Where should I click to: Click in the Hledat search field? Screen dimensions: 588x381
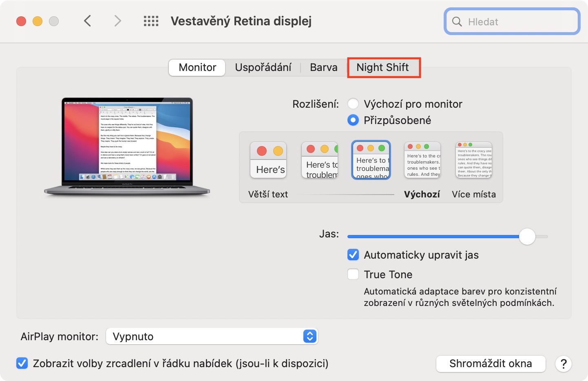click(x=512, y=22)
